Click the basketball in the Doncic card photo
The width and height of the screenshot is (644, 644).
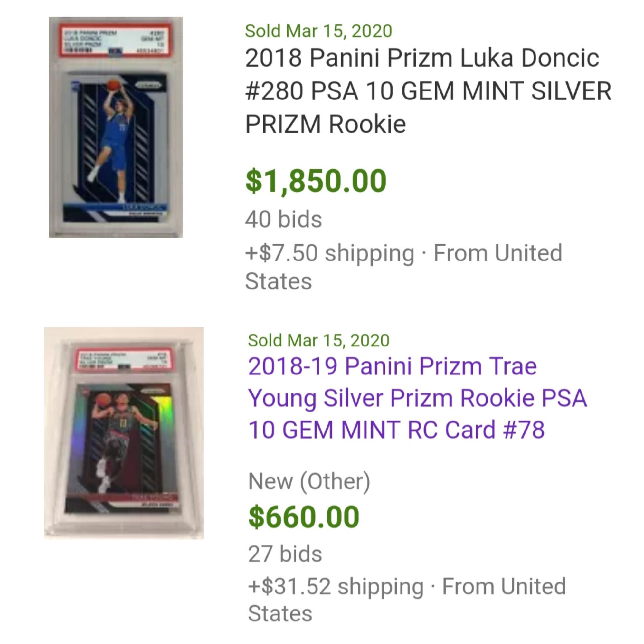coord(113,85)
